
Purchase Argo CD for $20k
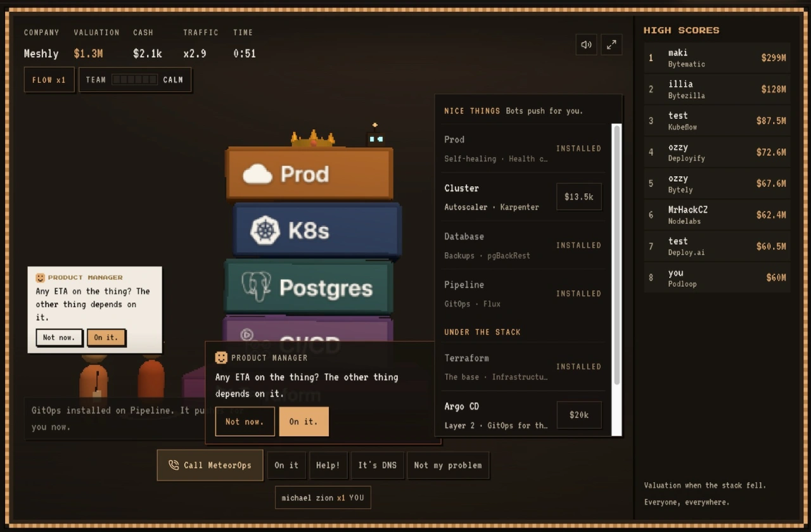578,415
